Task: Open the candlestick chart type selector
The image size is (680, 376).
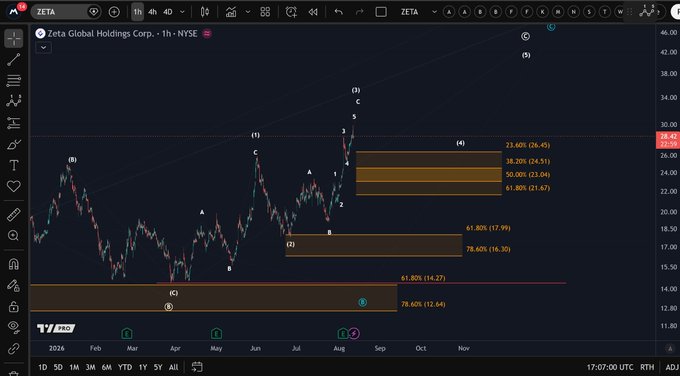Action: 205,12
